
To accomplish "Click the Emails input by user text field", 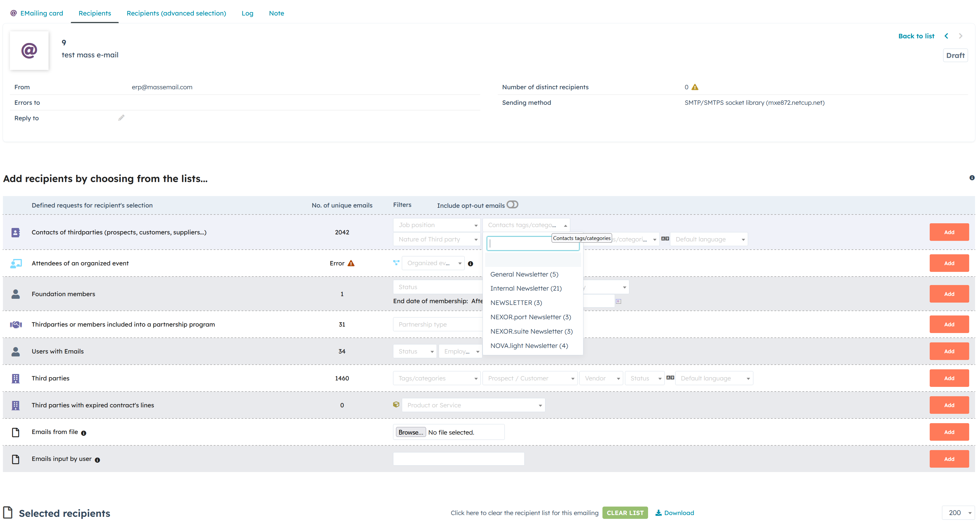I will pyautogui.click(x=459, y=459).
